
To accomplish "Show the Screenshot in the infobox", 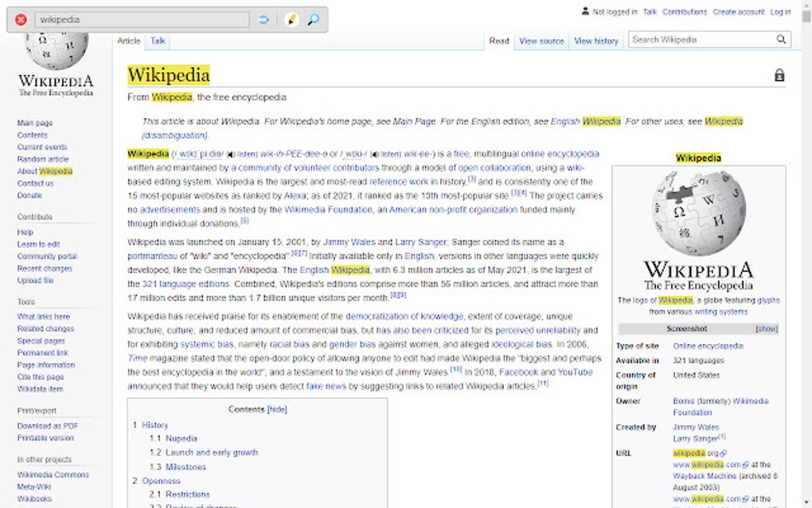I will 767,329.
